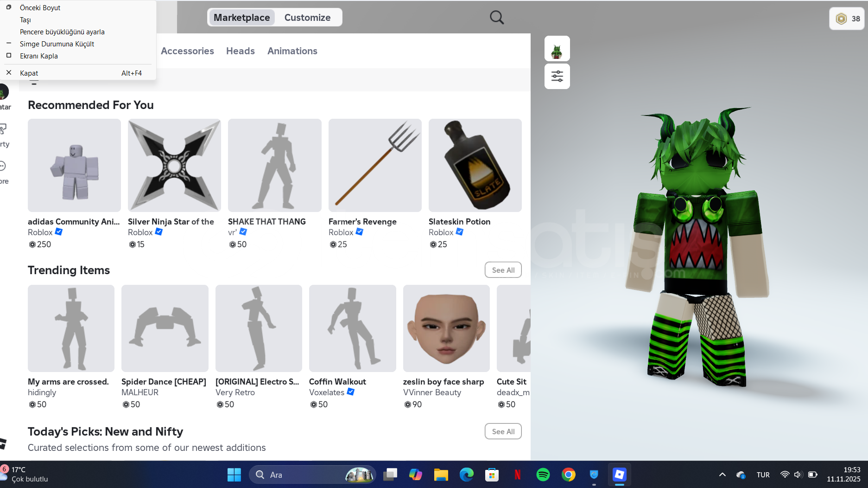Screen dimensions: 868x488
Task: Select the Roblox app taskbar icon
Action: tap(620, 475)
